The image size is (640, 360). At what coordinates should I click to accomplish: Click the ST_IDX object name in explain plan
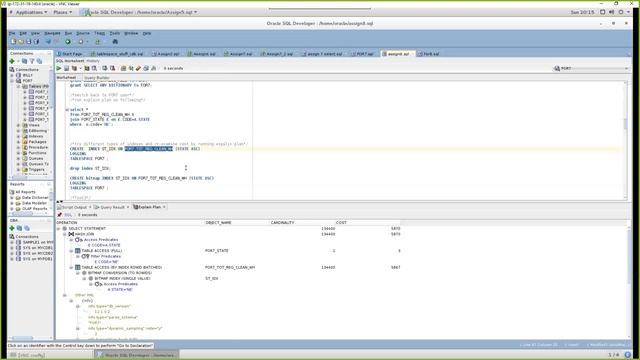211,278
